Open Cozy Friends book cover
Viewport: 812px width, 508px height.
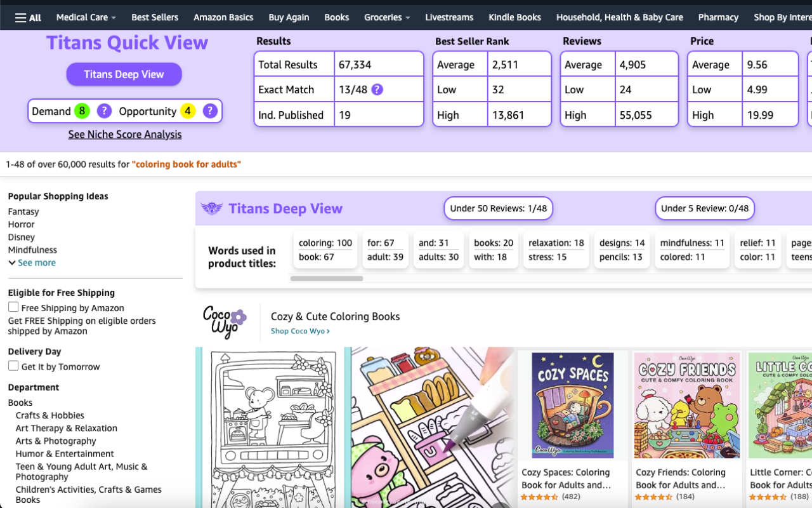click(x=687, y=405)
